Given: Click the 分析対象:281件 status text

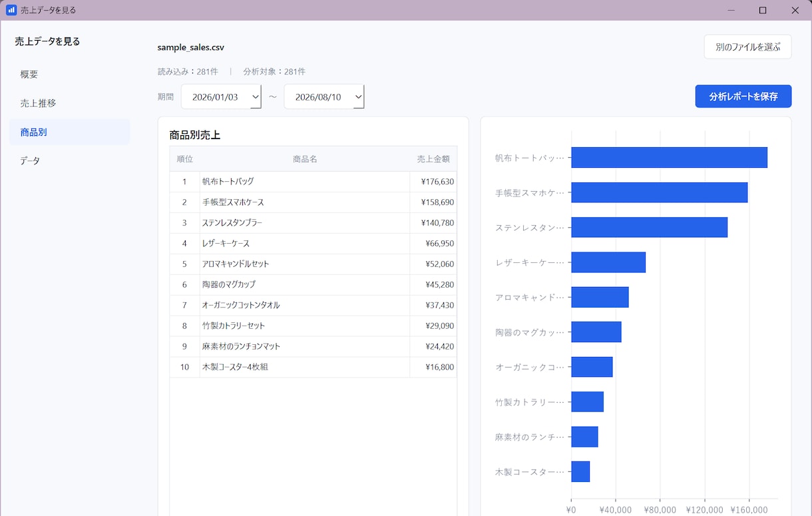Looking at the screenshot, I should point(274,71).
